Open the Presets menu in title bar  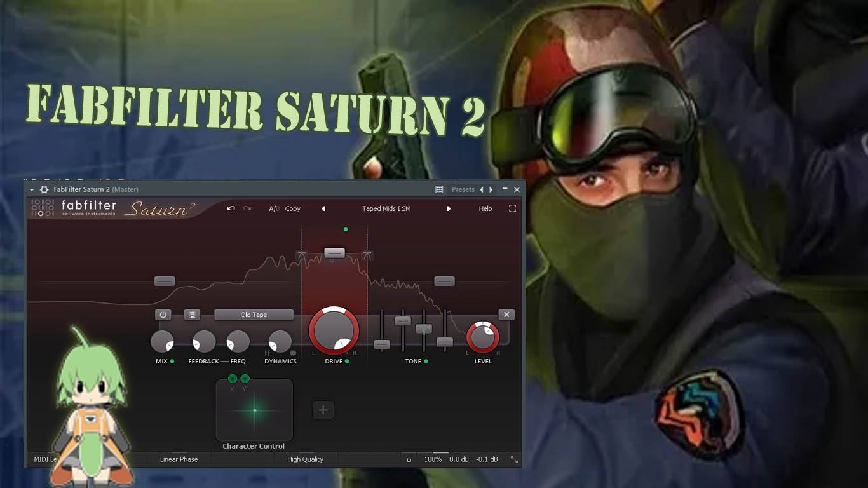pyautogui.click(x=463, y=189)
